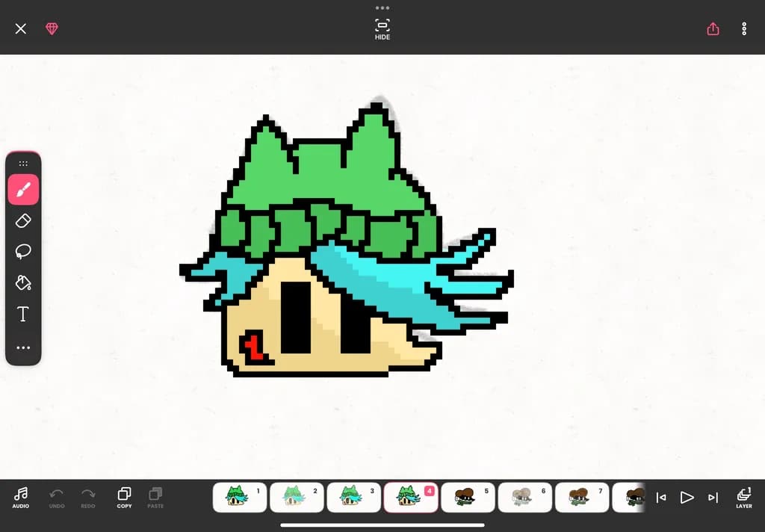The image size is (765, 532).
Task: Tap the HIDE interface button
Action: click(382, 29)
